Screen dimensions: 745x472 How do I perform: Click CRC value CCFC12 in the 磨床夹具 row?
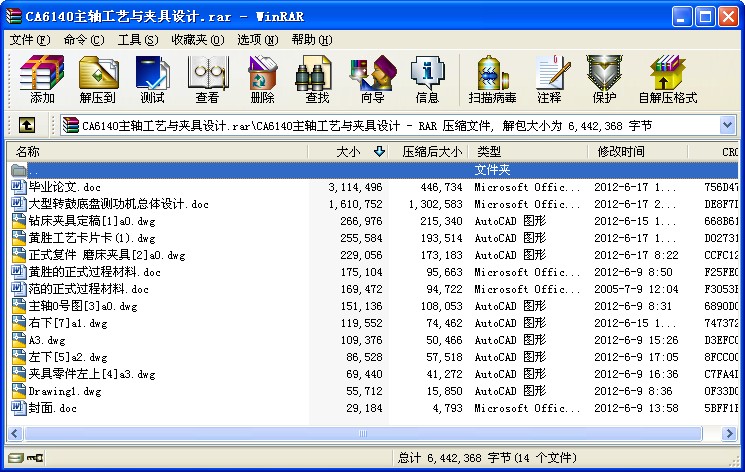pos(721,255)
